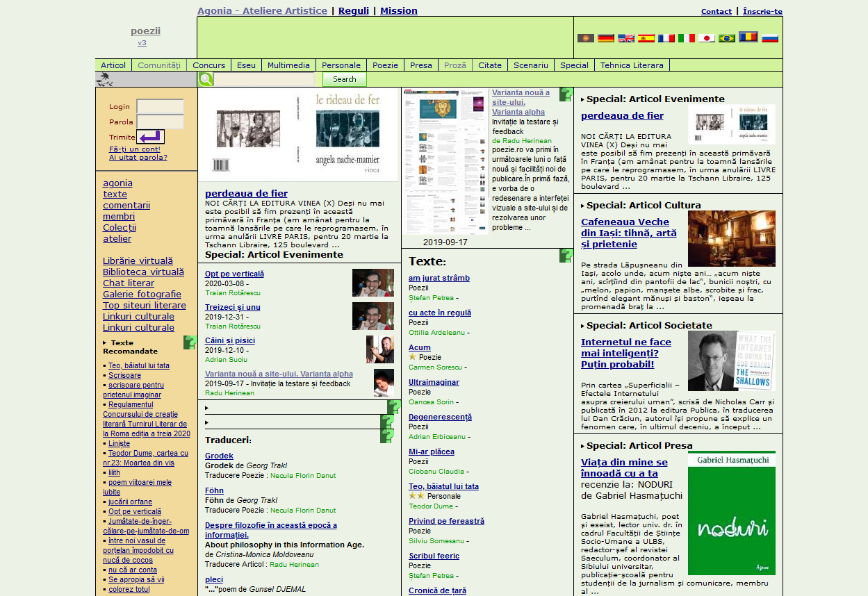Select the Poezie menu tab
868x596 pixels.
(x=385, y=65)
